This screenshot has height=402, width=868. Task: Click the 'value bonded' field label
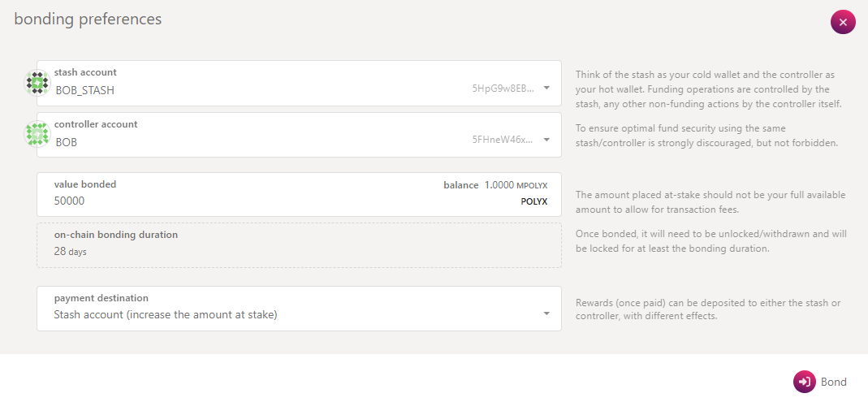click(85, 184)
